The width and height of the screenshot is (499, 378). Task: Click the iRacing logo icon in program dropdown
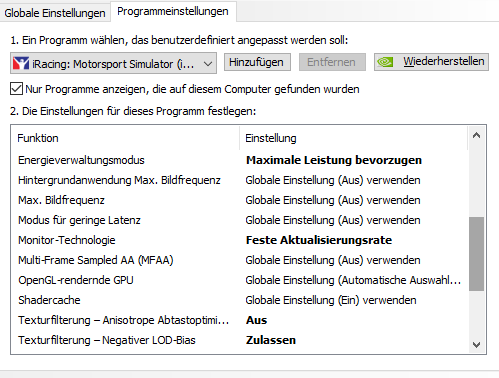pos(21,63)
